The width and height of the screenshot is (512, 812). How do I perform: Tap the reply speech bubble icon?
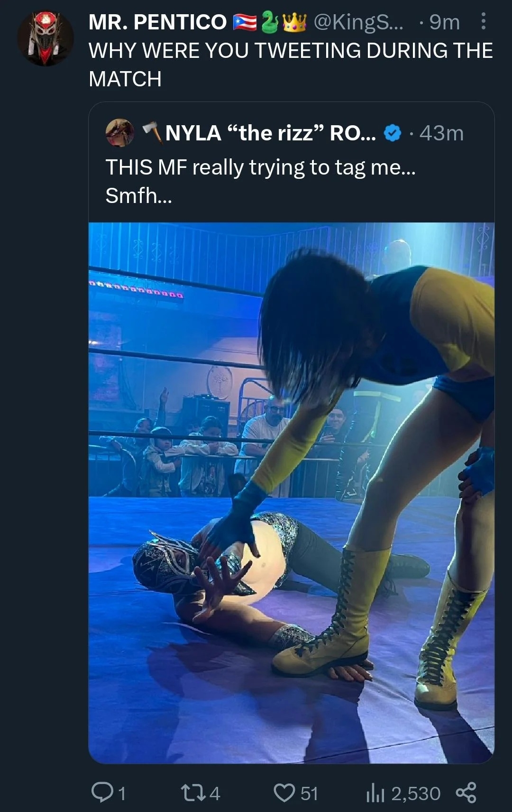click(101, 793)
